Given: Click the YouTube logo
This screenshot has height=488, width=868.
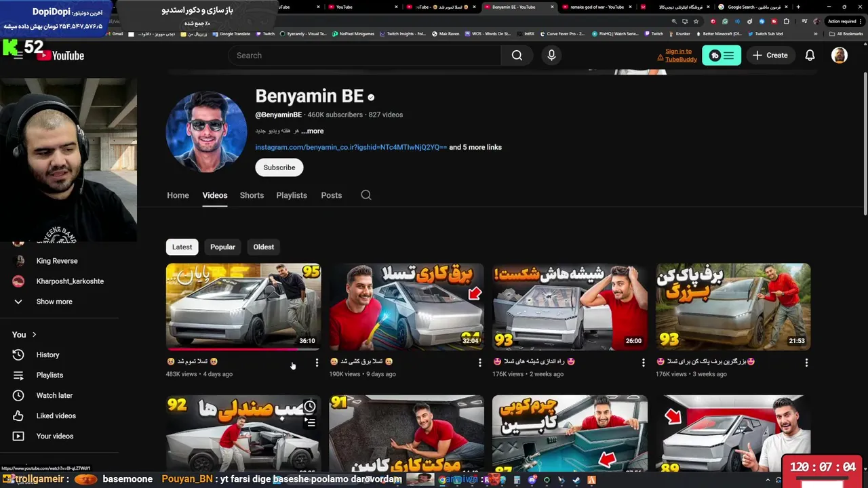Looking at the screenshot, I should (61, 56).
